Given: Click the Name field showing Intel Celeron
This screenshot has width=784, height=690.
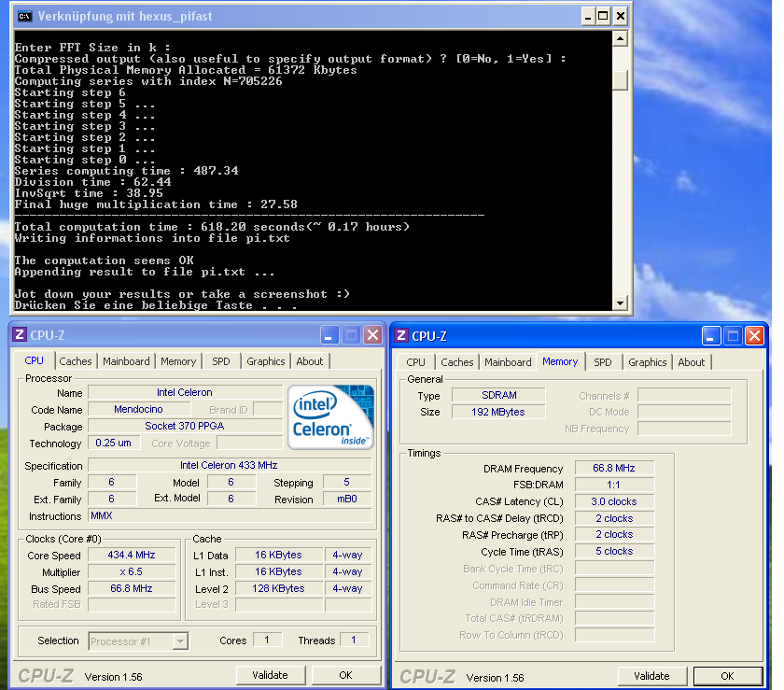Looking at the screenshot, I should point(185,392).
